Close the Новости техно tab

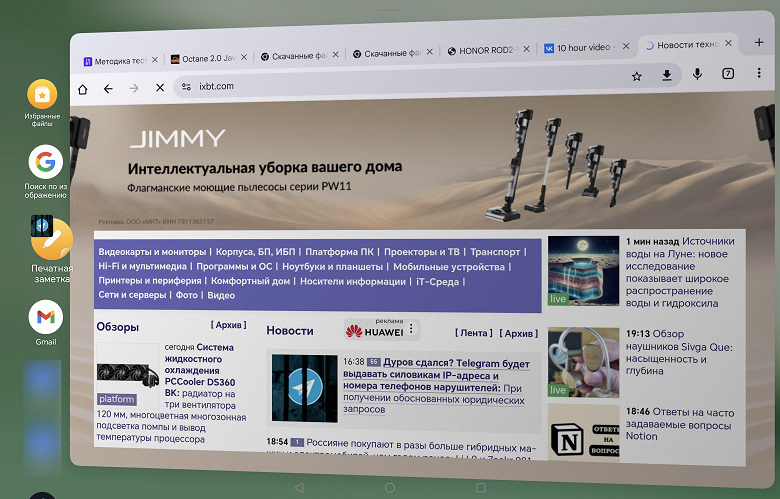[728, 43]
